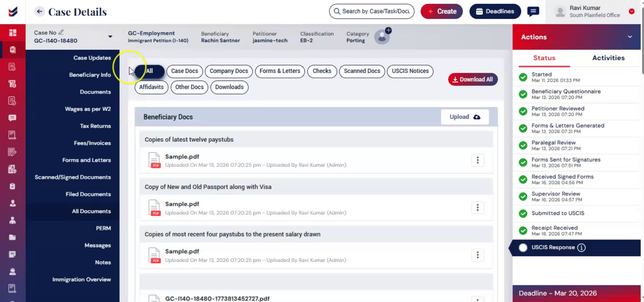Click the app logo checkmark icon
This screenshot has width=644, height=302.
13,12
